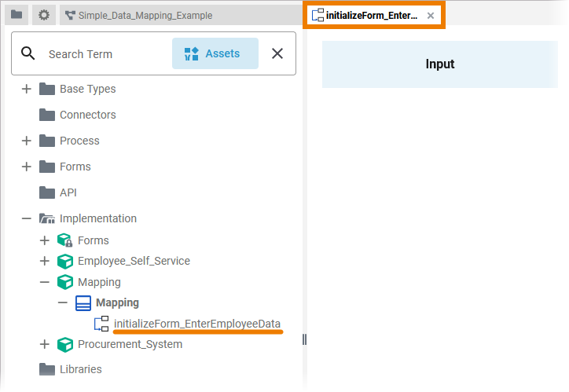Expand the Process folder

click(27, 141)
